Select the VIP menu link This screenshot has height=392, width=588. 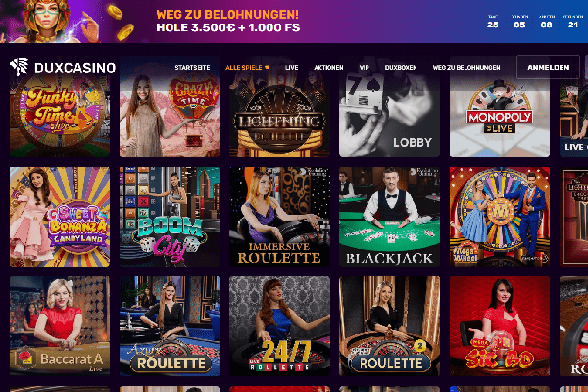click(x=365, y=68)
